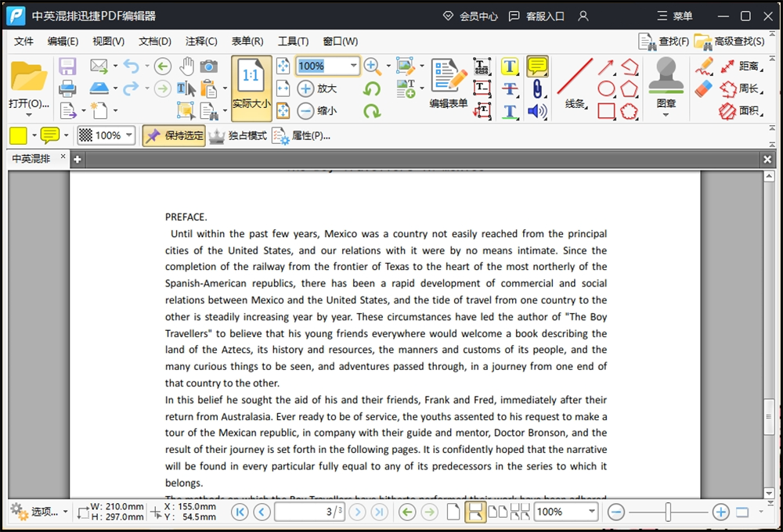Toggle the 保持选定 keep selected button
Image resolution: width=783 pixels, height=532 pixels.
(x=174, y=136)
